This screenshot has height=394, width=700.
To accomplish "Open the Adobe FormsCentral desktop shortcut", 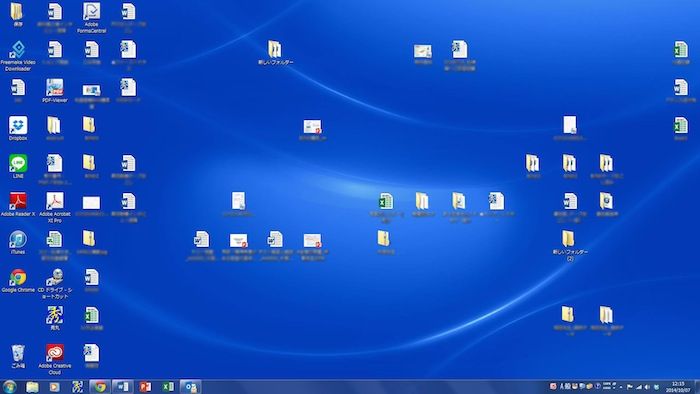I will click(92, 17).
